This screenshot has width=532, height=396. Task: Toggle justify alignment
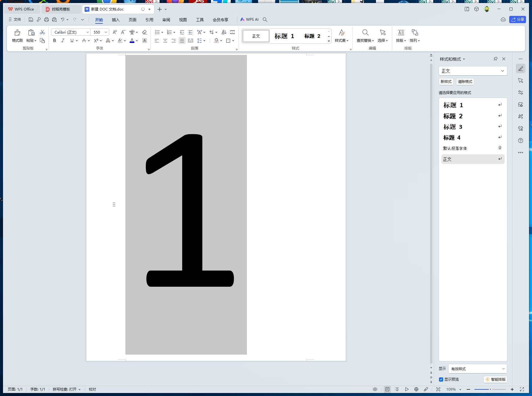point(182,41)
